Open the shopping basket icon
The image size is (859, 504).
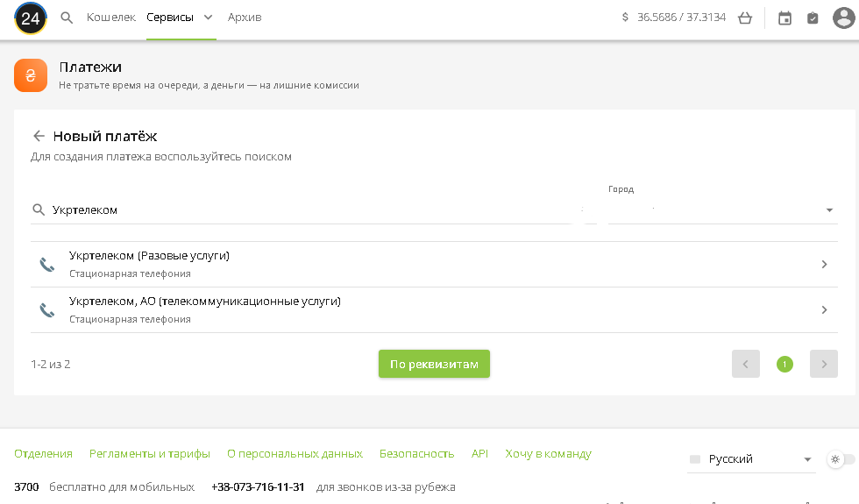pyautogui.click(x=745, y=18)
